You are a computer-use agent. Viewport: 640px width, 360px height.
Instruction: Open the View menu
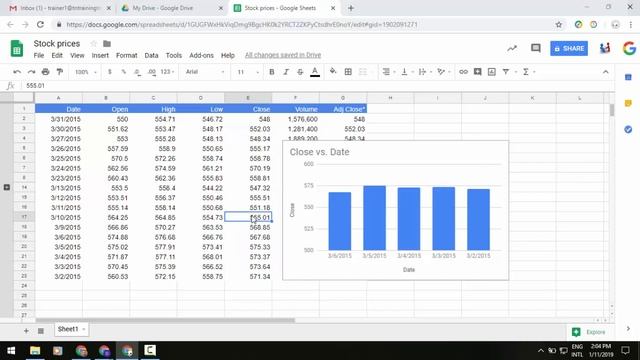77,56
